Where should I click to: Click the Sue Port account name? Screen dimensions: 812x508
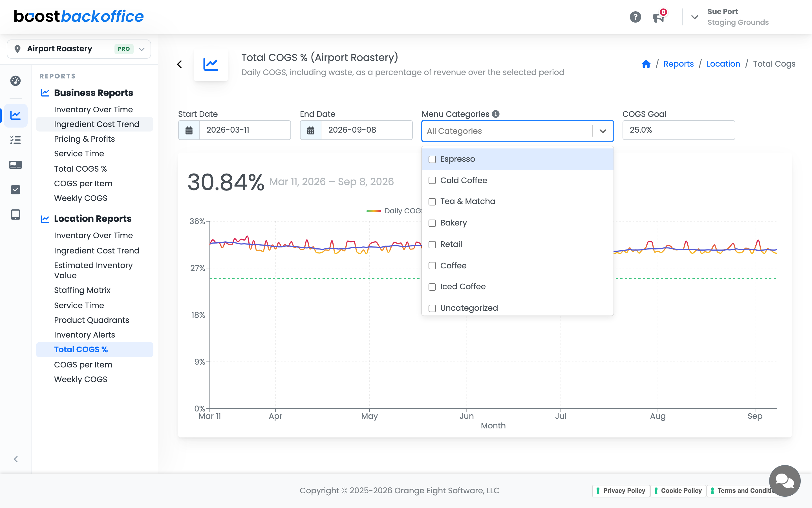click(722, 11)
